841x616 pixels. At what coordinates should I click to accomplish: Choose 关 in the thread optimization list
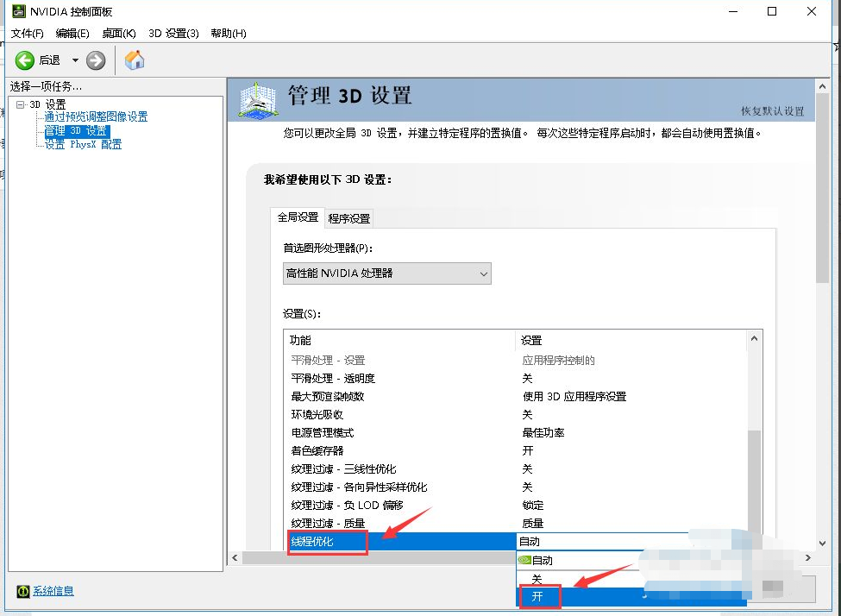tap(537, 579)
